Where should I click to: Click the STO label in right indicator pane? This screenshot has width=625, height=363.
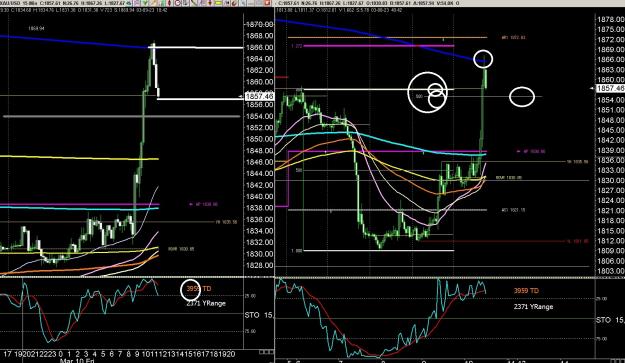603,320
